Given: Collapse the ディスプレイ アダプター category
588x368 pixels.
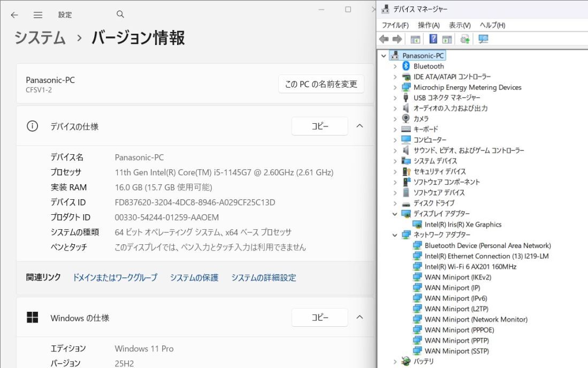Looking at the screenshot, I should 395,214.
